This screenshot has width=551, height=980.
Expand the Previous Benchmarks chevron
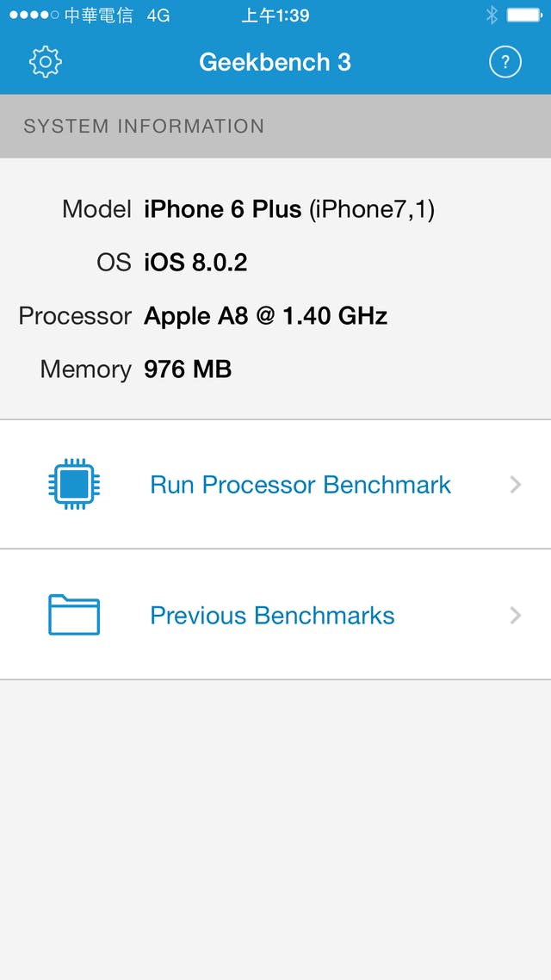(516, 615)
